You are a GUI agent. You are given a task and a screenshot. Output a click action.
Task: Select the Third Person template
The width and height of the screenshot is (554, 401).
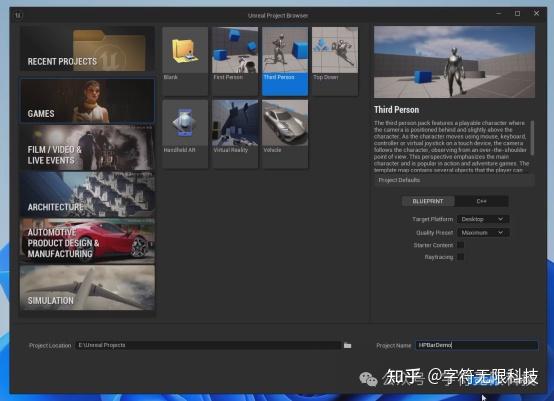click(x=285, y=61)
